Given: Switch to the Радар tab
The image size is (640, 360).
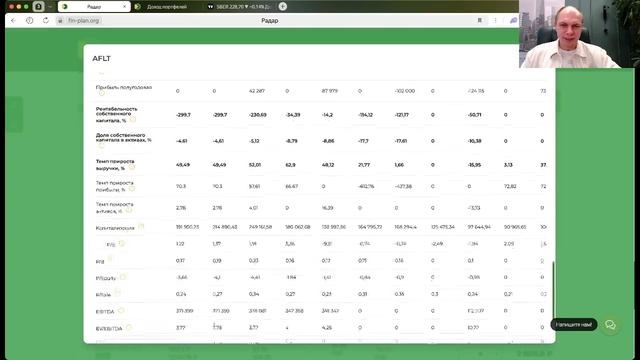Looking at the screenshot, I should pos(94,7).
